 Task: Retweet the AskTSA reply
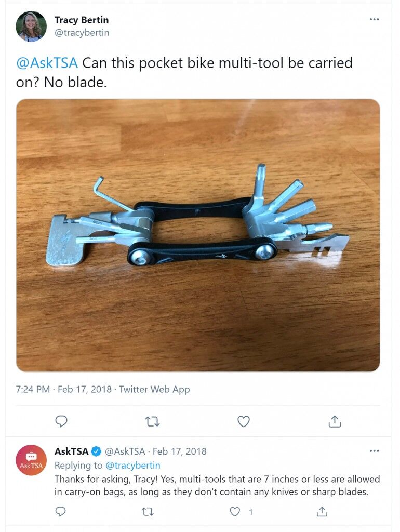coord(147,512)
